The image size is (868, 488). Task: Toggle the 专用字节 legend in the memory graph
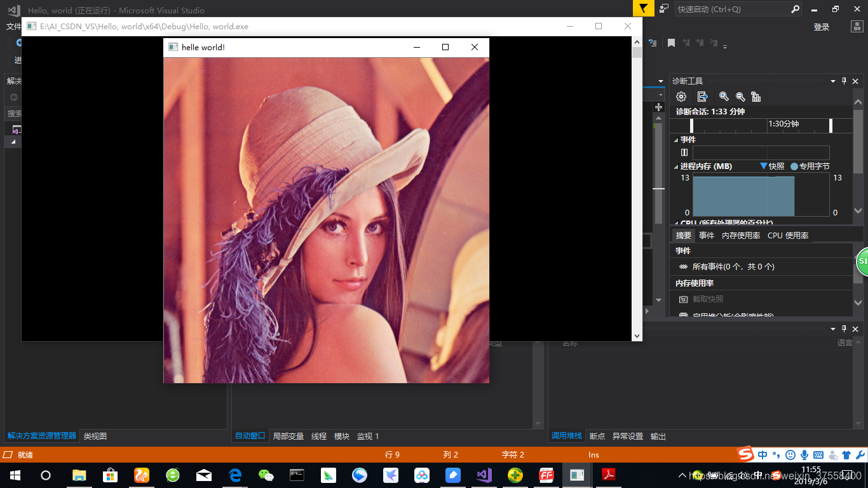(x=810, y=166)
